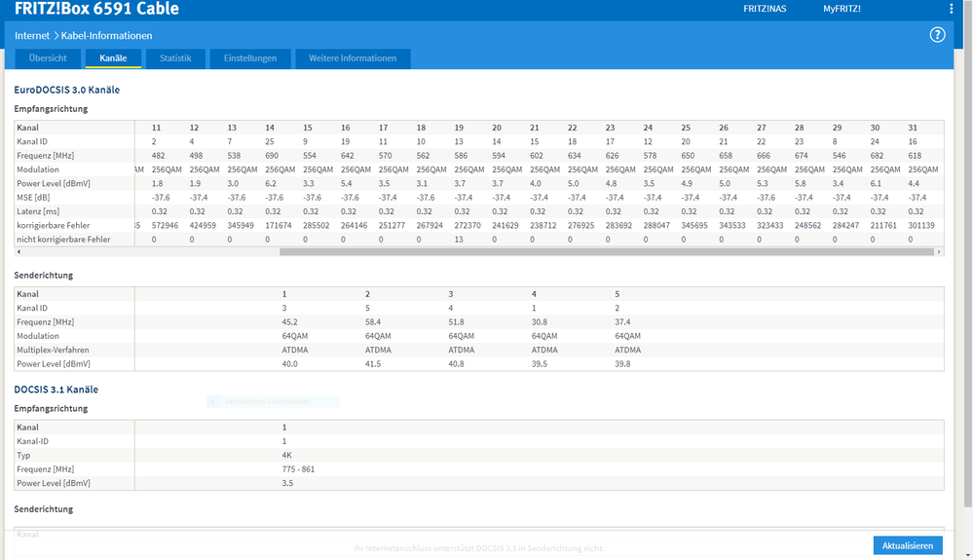The height and width of the screenshot is (560, 973).
Task: Click the Kabel-Informationen breadcrumb text
Action: (106, 35)
